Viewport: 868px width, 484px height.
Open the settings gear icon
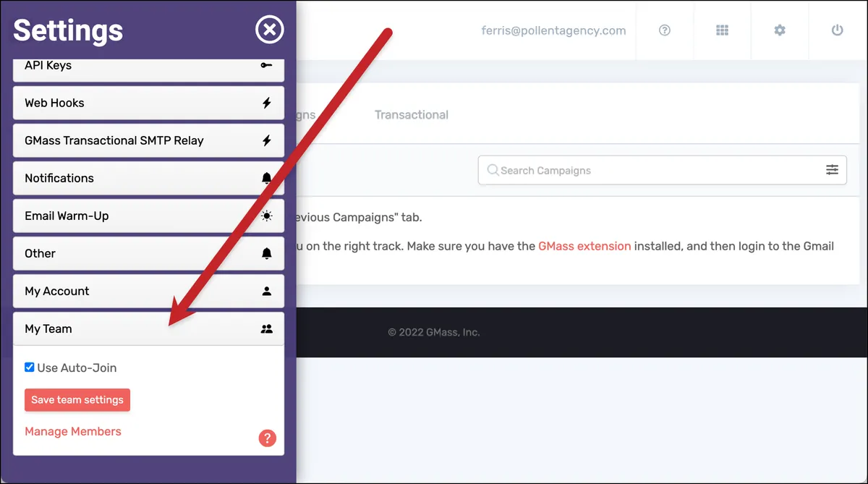point(780,30)
